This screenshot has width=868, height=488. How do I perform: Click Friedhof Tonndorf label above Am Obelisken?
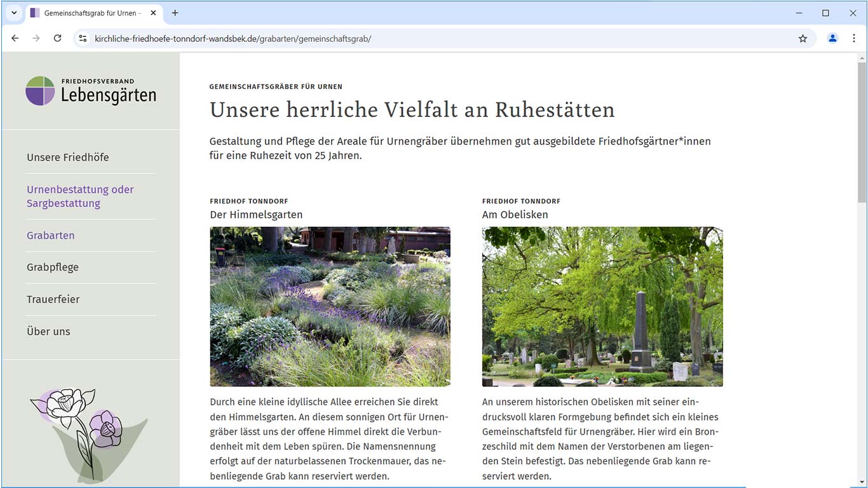click(x=521, y=201)
